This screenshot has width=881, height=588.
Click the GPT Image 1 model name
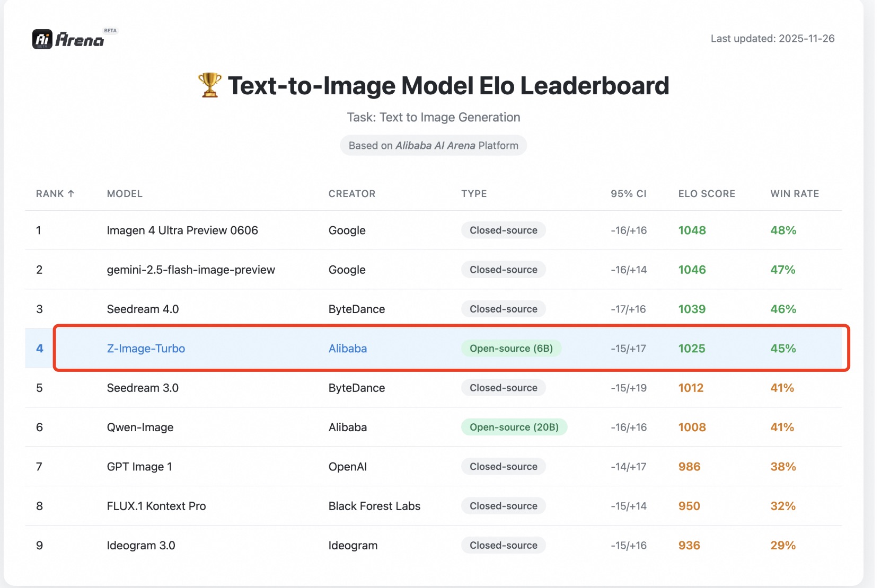coord(139,467)
